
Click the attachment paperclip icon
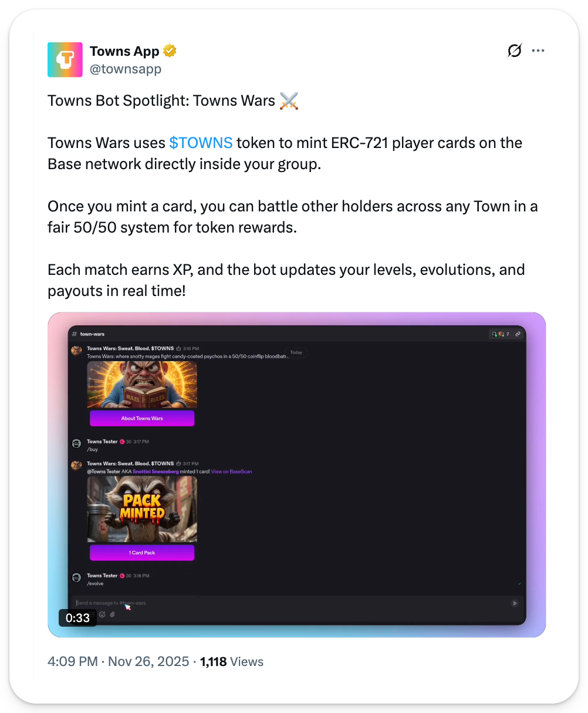[113, 614]
